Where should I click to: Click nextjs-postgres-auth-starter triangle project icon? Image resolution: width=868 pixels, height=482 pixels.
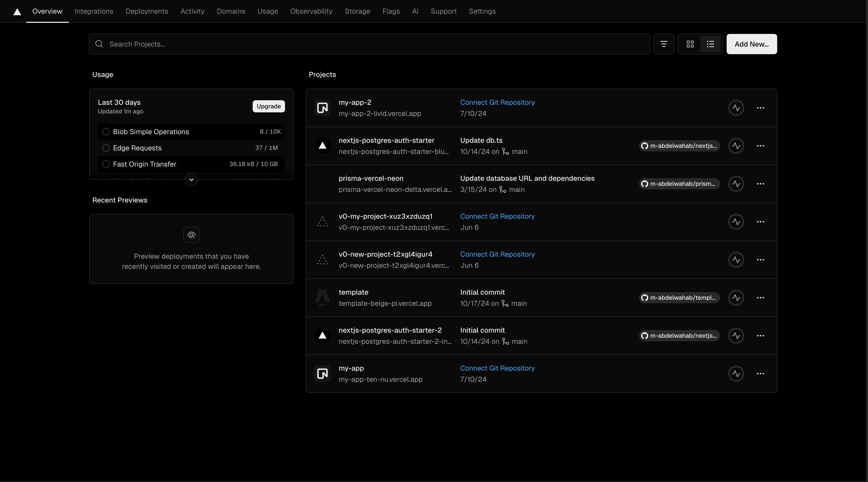coord(322,146)
